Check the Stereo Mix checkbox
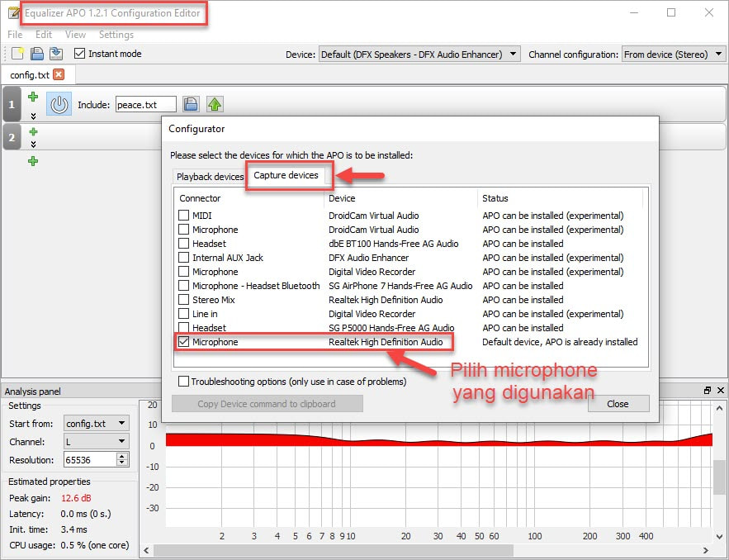Viewport: 729px width, 560px height. pyautogui.click(x=183, y=300)
